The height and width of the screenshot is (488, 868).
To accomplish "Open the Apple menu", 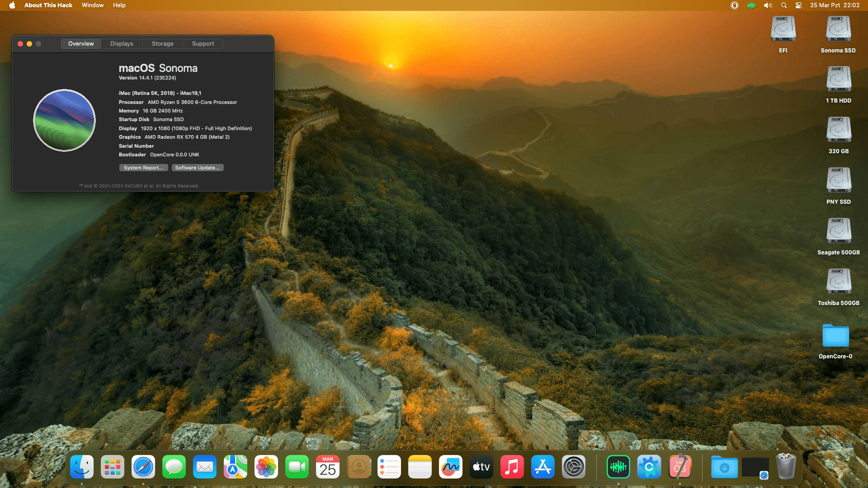I will [12, 5].
